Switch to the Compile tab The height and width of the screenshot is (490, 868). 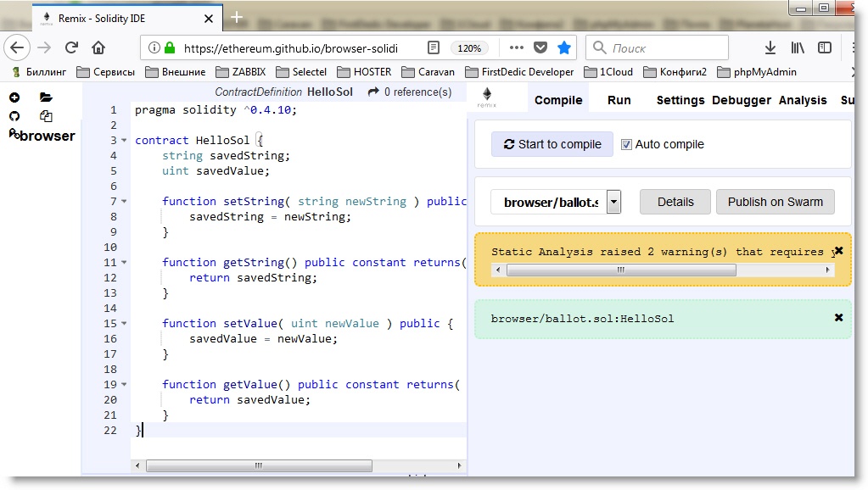click(558, 100)
